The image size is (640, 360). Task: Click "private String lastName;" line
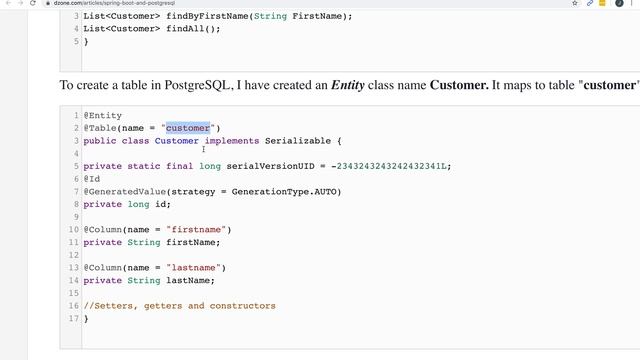point(149,280)
